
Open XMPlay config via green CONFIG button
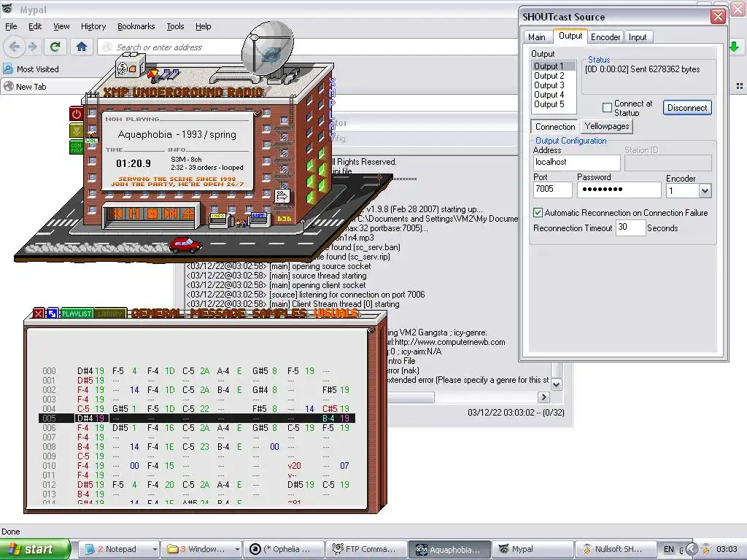point(76,147)
